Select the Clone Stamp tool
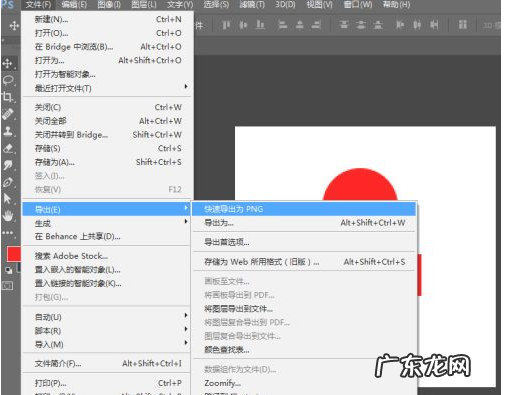Screen dimensions: 509x395 point(8,131)
